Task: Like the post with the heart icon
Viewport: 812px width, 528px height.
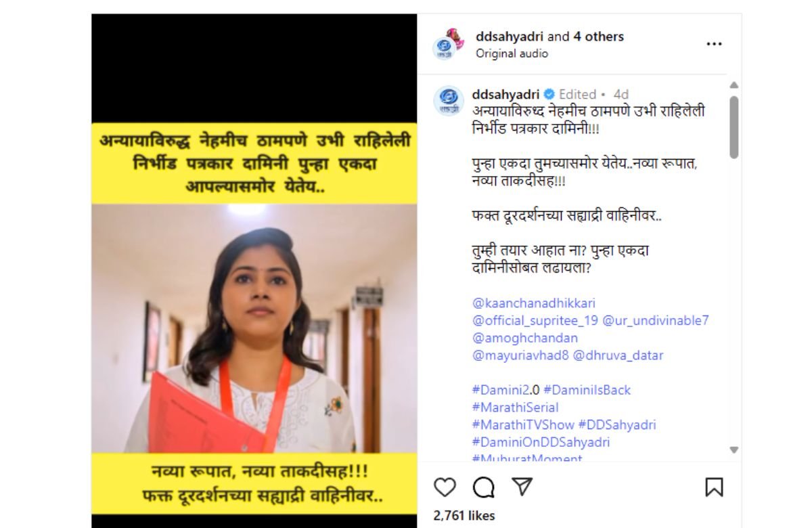Action: [x=445, y=487]
